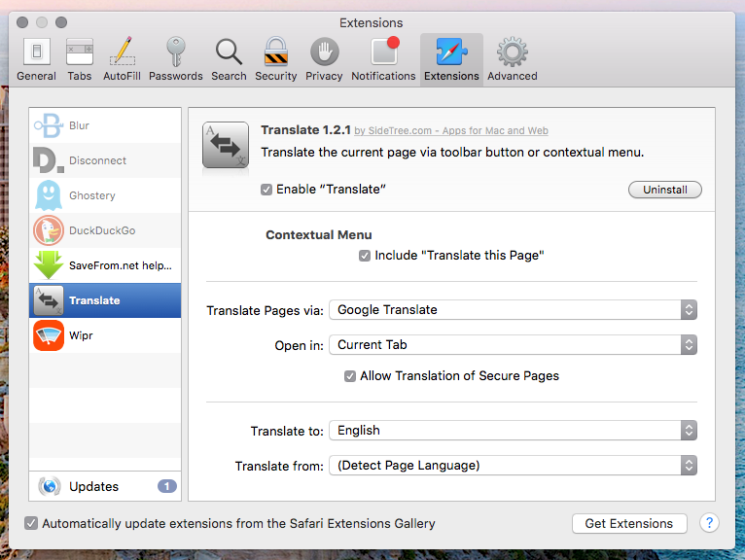Select the Blur extension icon
The image size is (745, 560).
point(48,125)
